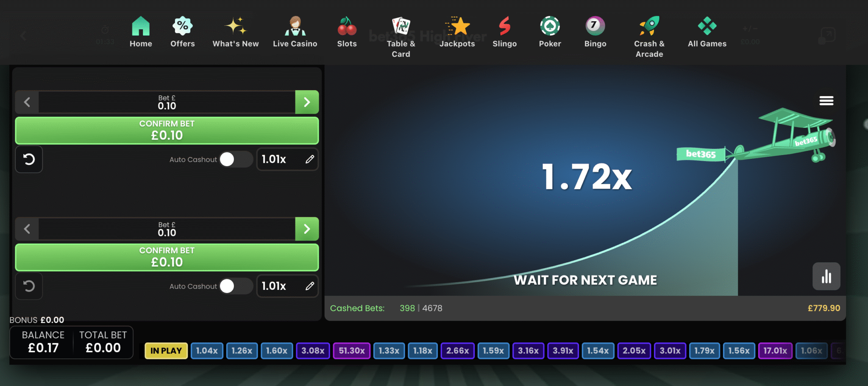Select history result 2.66x
868x386 pixels.
tap(458, 351)
